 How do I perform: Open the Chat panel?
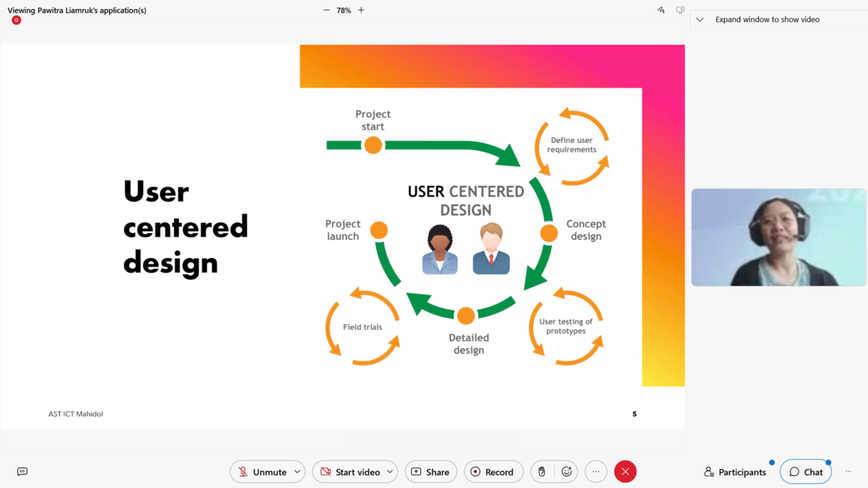806,472
